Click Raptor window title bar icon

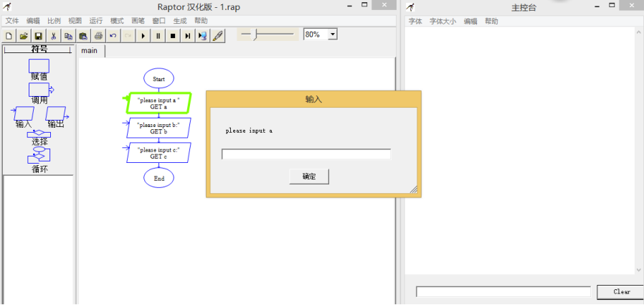click(7, 7)
